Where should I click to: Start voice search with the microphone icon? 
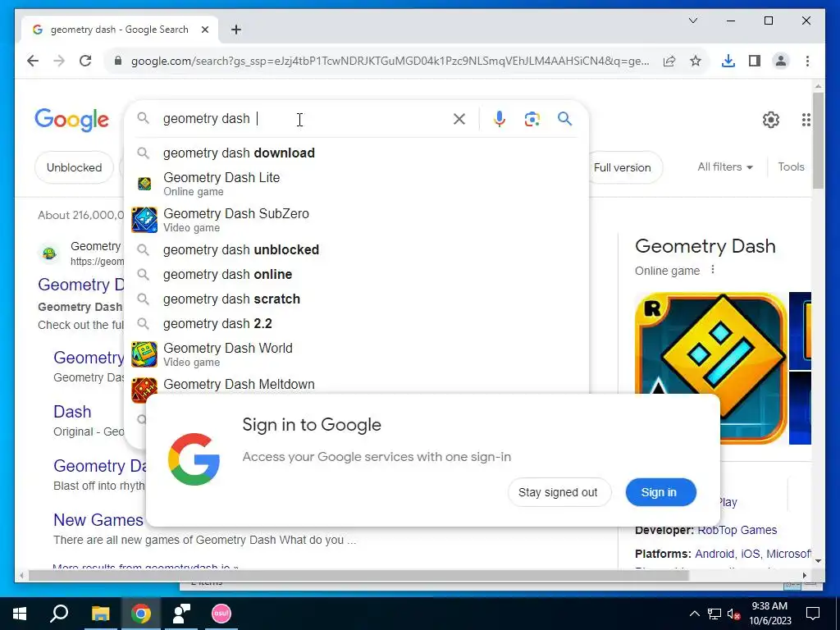pyautogui.click(x=500, y=119)
